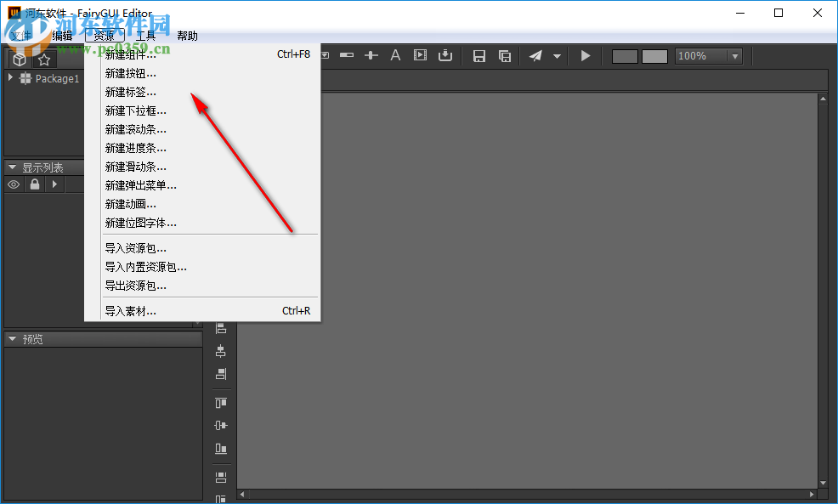Click the star favorites icon in the left sidebar
The height and width of the screenshot is (504, 838).
pyautogui.click(x=44, y=58)
